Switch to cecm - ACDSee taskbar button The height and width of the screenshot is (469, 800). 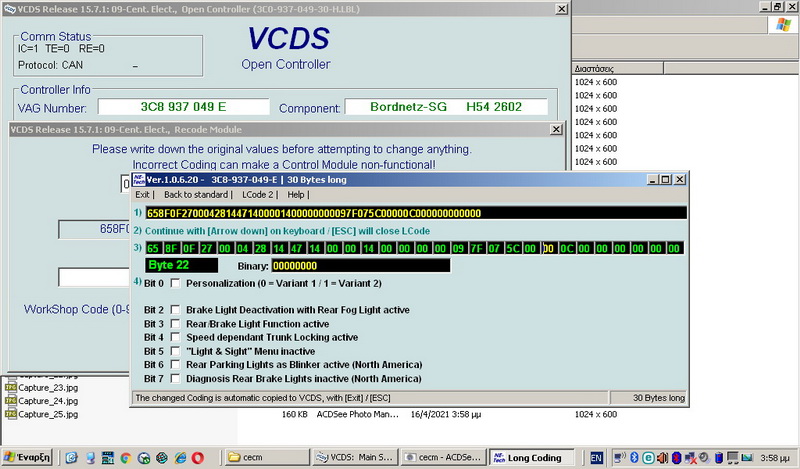(x=443, y=457)
